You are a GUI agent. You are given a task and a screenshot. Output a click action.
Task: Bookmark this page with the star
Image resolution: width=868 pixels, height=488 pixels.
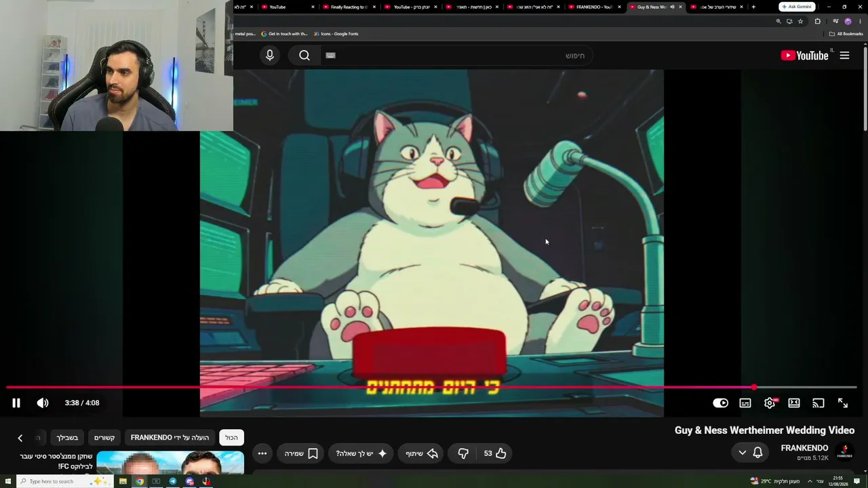(800, 21)
